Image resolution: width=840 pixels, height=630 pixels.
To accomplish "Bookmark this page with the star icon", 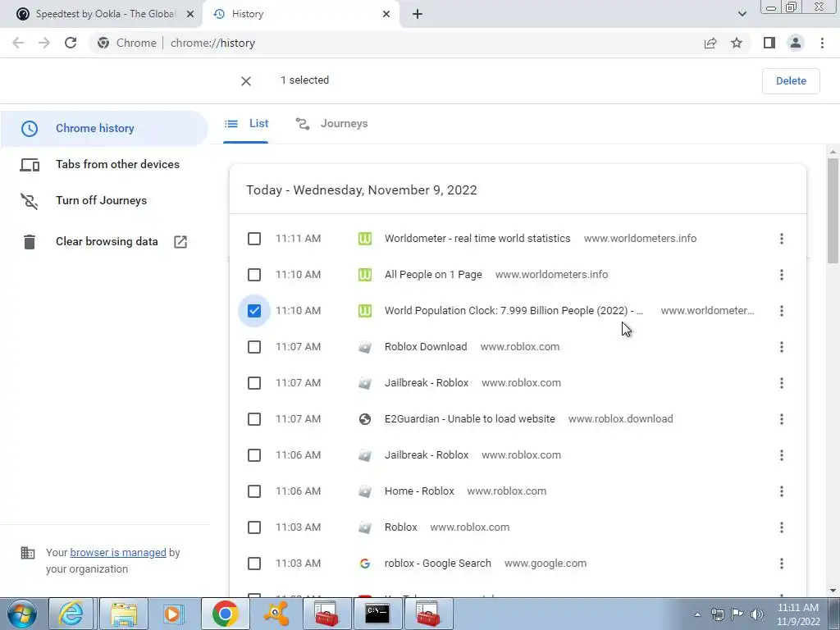I will (737, 43).
